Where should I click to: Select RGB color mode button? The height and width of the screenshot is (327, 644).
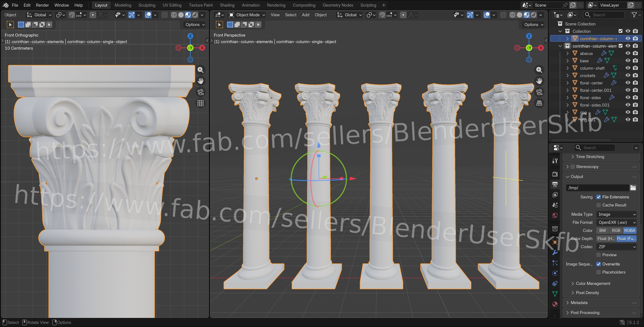click(616, 230)
